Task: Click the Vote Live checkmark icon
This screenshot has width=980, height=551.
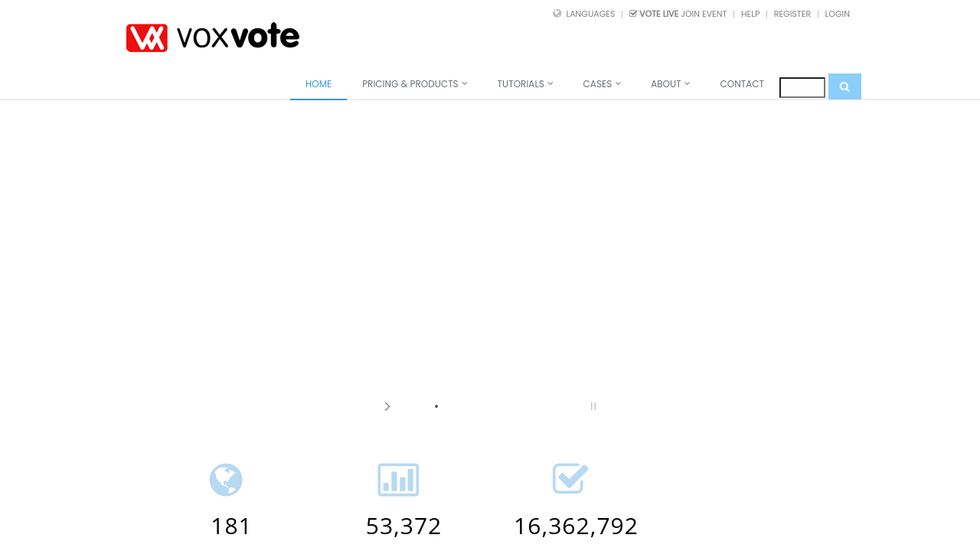Action: 633,14
